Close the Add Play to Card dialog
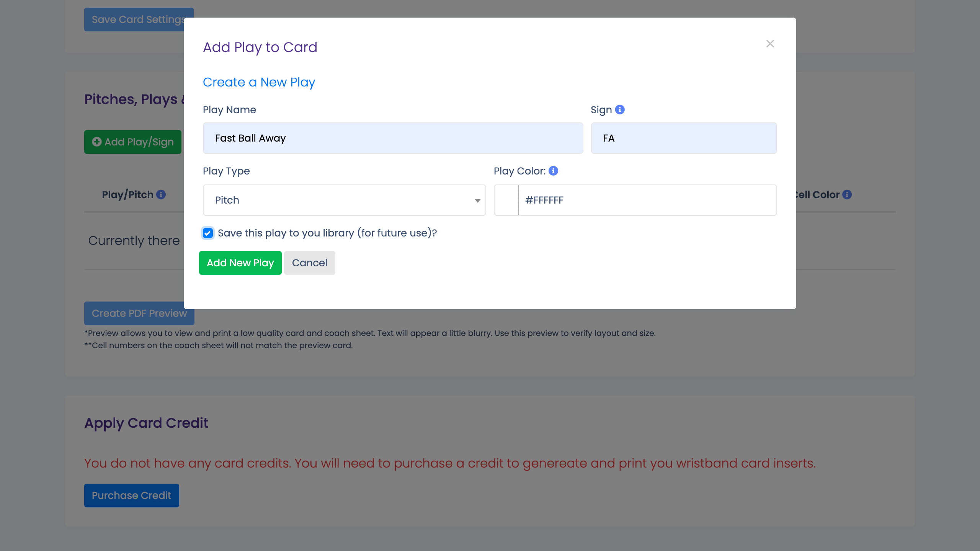 click(x=770, y=44)
